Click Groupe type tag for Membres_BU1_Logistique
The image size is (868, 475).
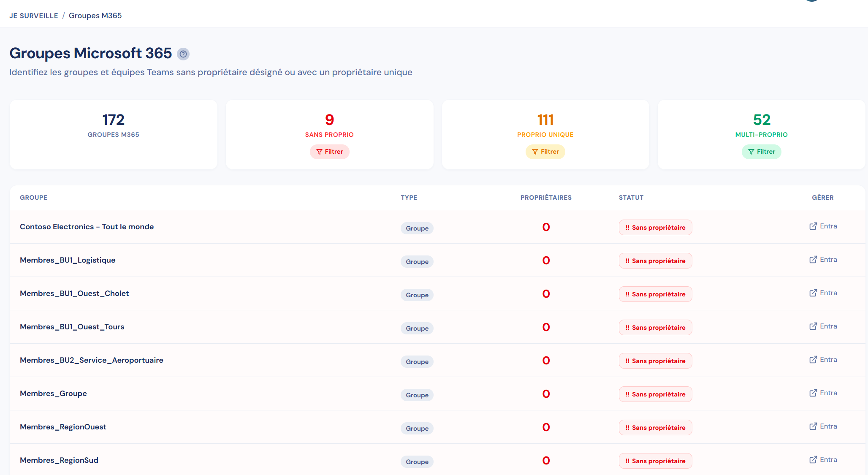tap(417, 262)
